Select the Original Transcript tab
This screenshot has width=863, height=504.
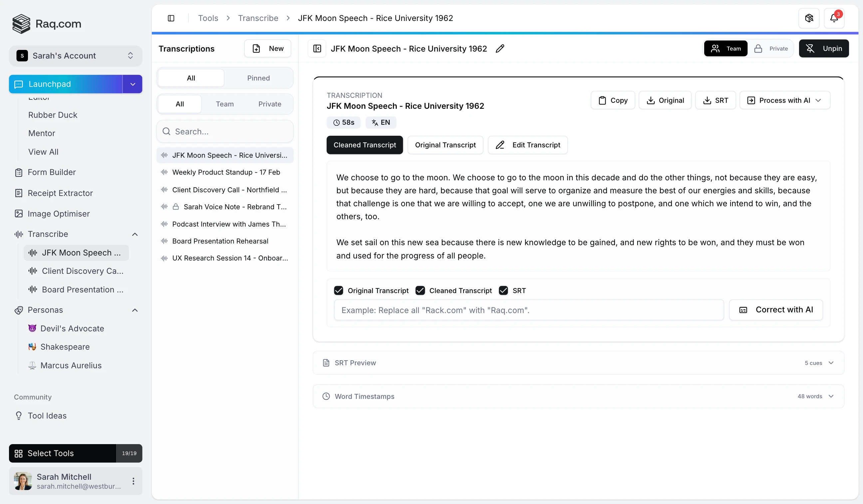445,145
